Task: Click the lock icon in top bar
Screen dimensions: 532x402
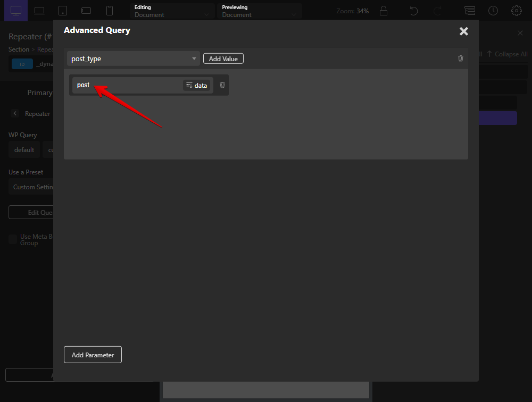Action: pos(383,11)
